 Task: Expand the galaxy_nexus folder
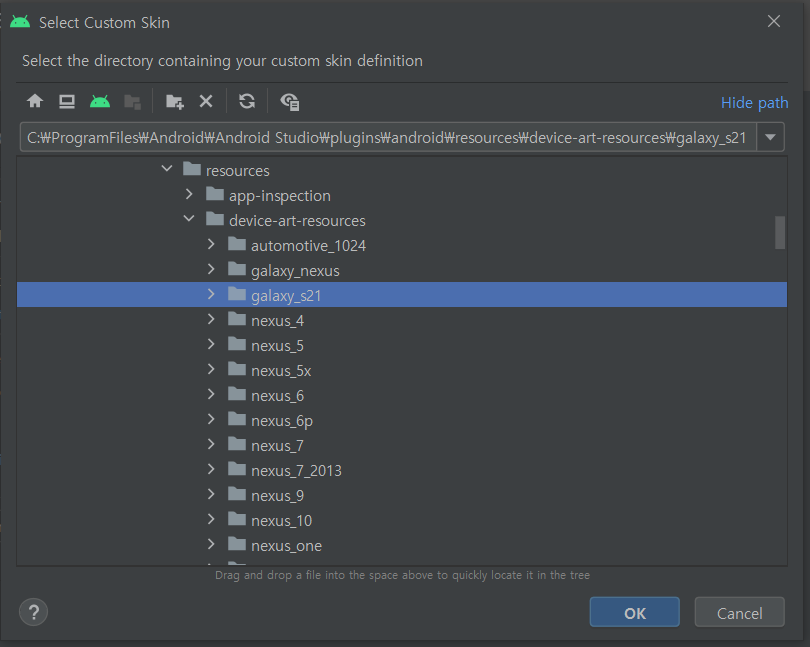211,269
